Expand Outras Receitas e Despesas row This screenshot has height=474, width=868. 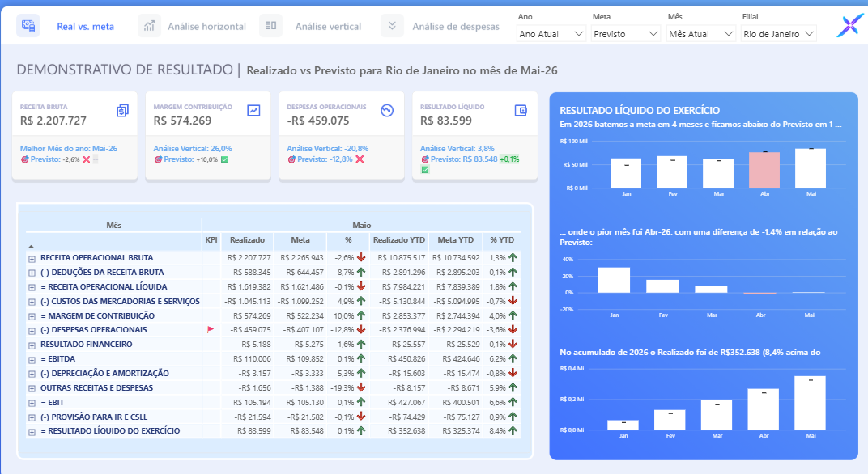(32, 388)
